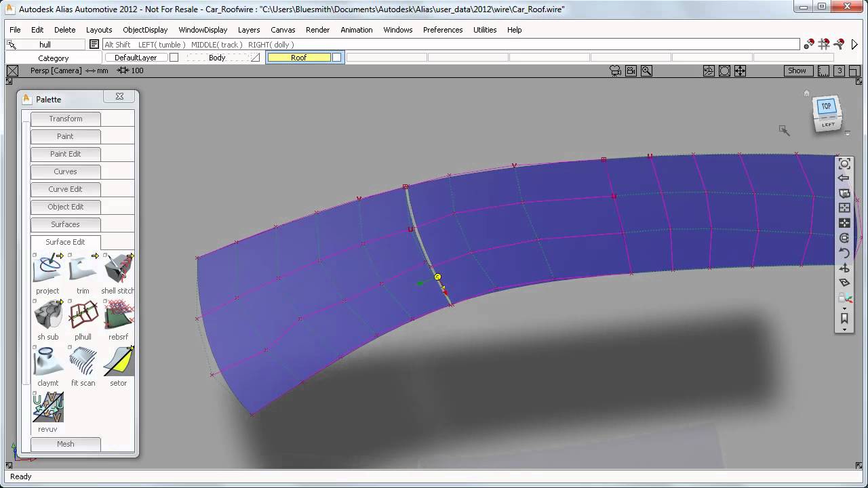868x488 pixels.
Task: Enable point magnet snap icon
Action: pyautogui.click(x=809, y=45)
